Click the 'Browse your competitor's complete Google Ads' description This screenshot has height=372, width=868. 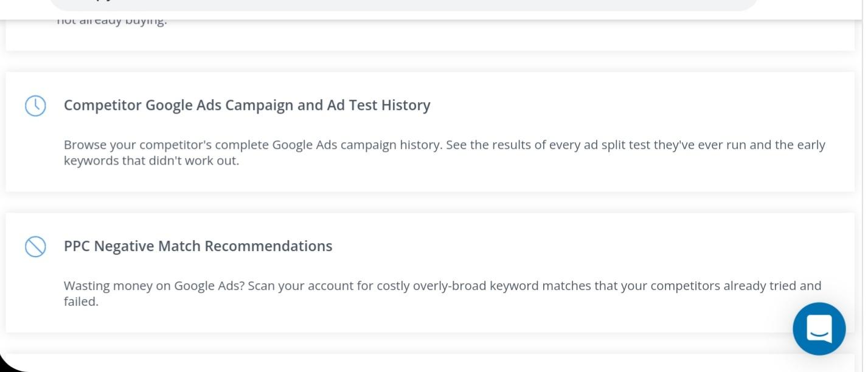[445, 153]
